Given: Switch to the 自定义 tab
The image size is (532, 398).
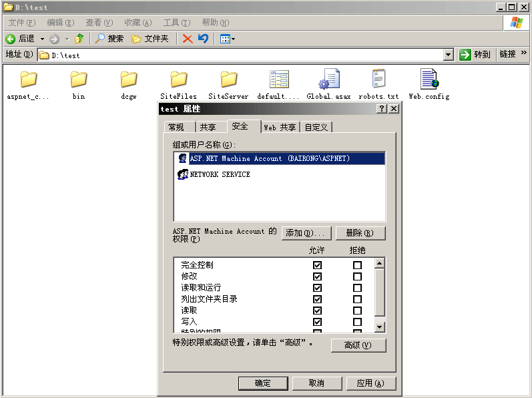Looking at the screenshot, I should coord(316,128).
